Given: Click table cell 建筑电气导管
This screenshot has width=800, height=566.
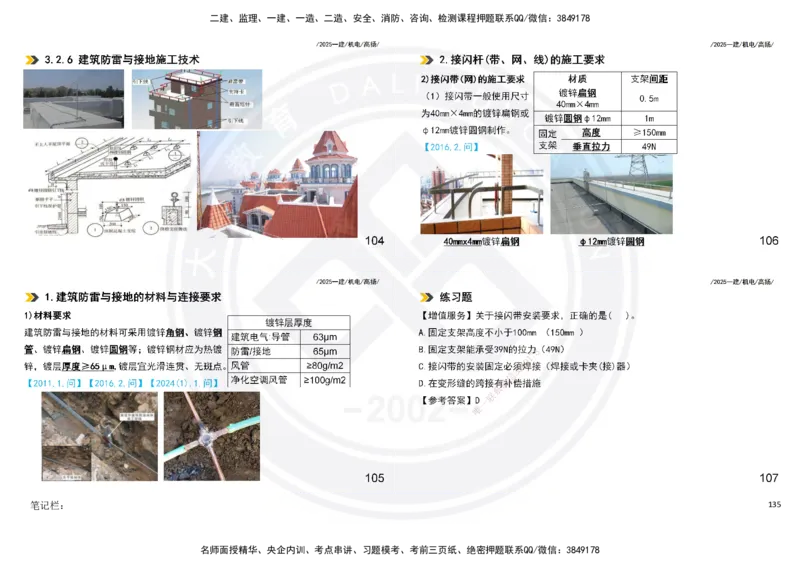Looking at the screenshot, I should 263,337.
